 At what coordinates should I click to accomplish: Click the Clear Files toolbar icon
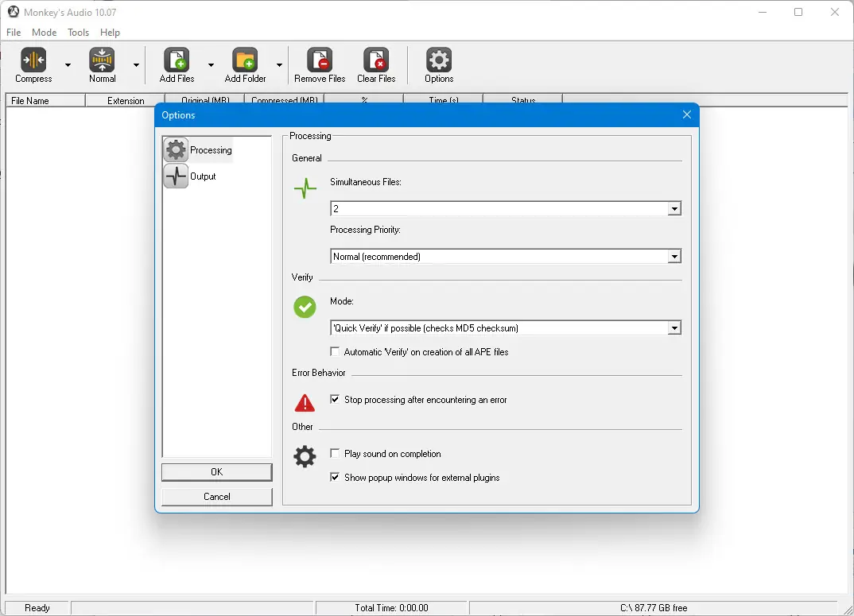376,60
